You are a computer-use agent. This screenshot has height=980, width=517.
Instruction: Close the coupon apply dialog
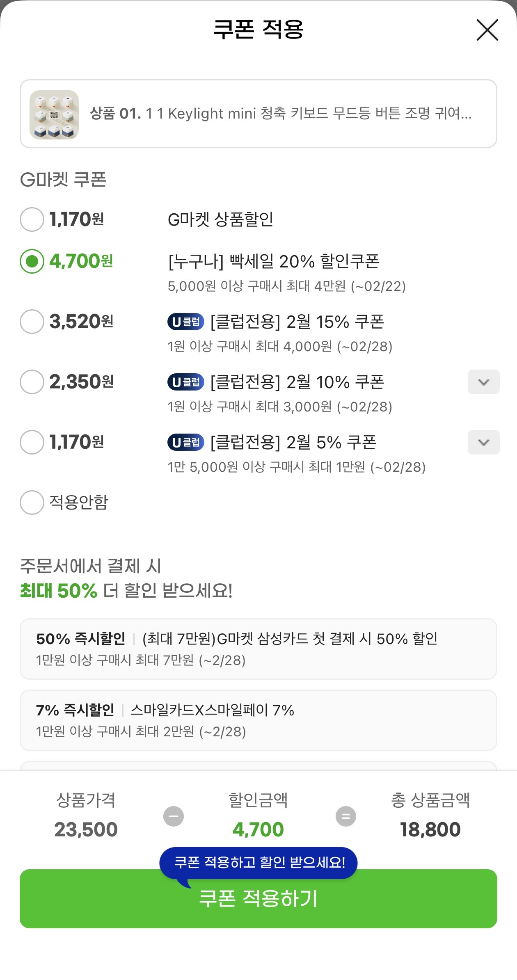pyautogui.click(x=487, y=30)
